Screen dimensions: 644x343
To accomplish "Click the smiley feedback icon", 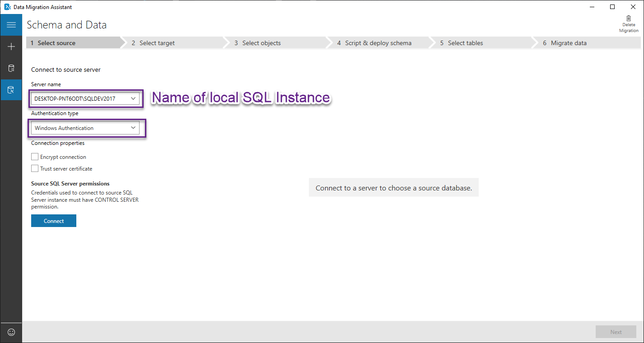I will [11, 332].
